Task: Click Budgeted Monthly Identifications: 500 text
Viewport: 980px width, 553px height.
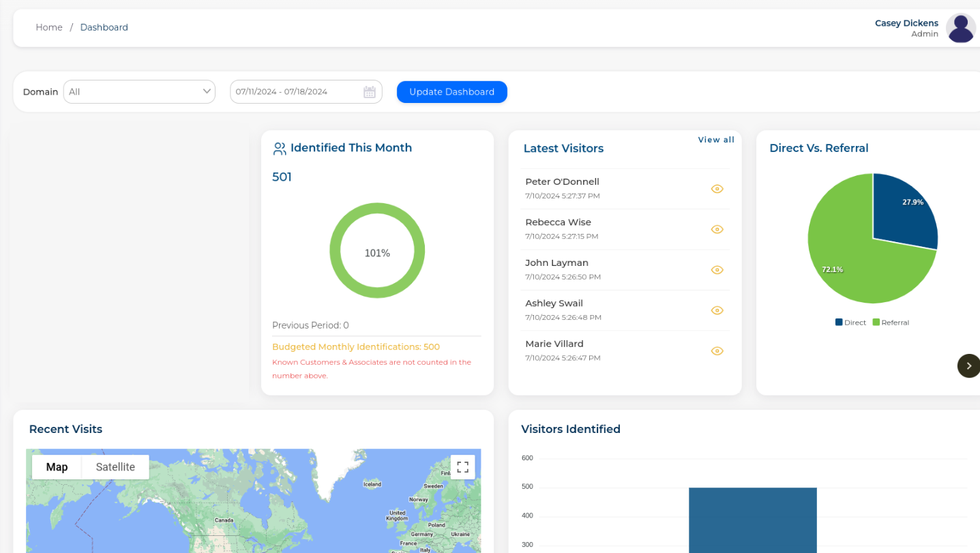Action: coord(356,347)
